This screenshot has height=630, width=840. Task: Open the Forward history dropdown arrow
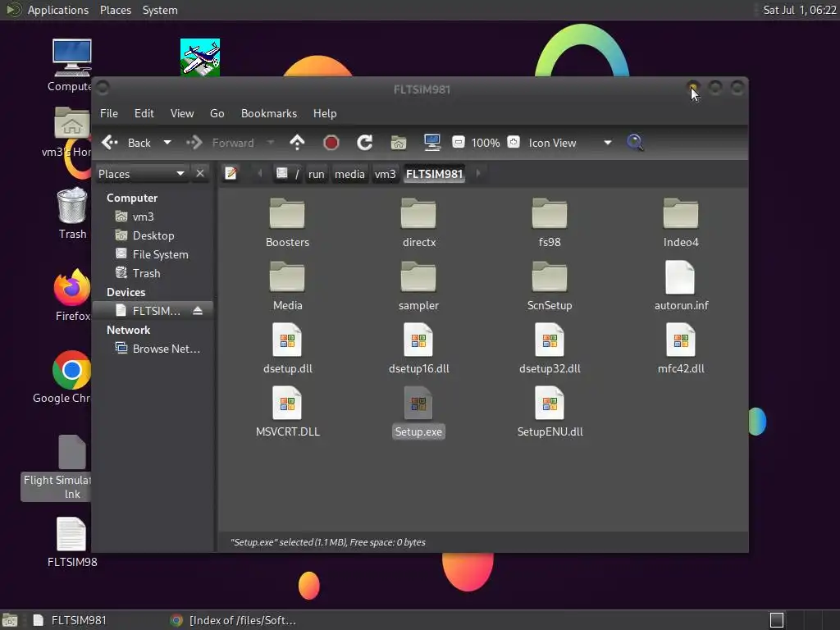click(x=271, y=143)
